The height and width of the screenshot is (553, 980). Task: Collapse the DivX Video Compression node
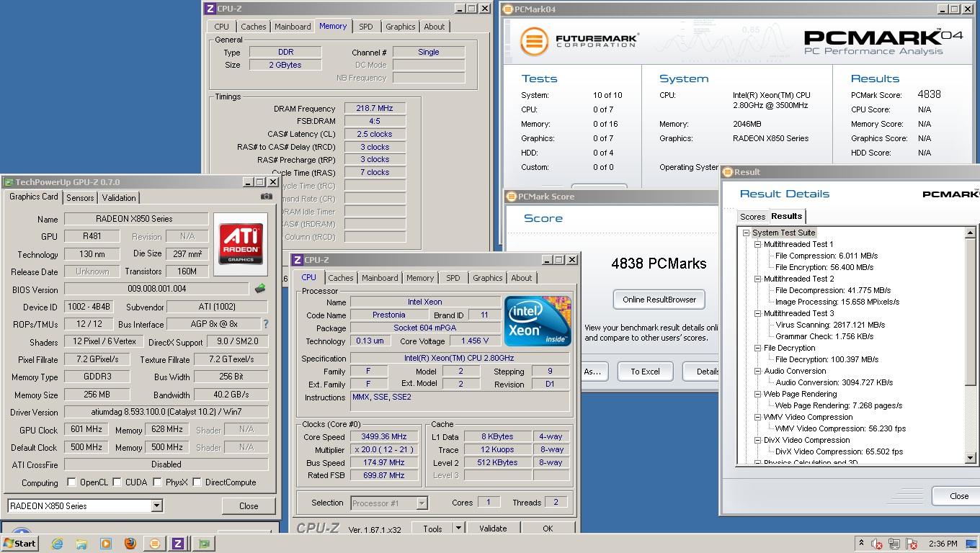pyautogui.click(x=757, y=440)
